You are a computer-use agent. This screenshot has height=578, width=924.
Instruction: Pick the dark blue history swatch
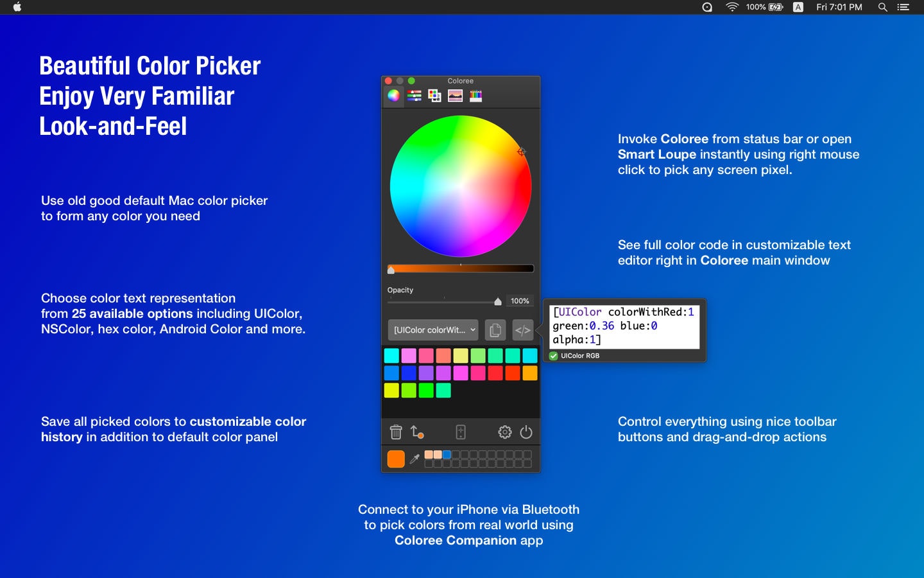409,373
